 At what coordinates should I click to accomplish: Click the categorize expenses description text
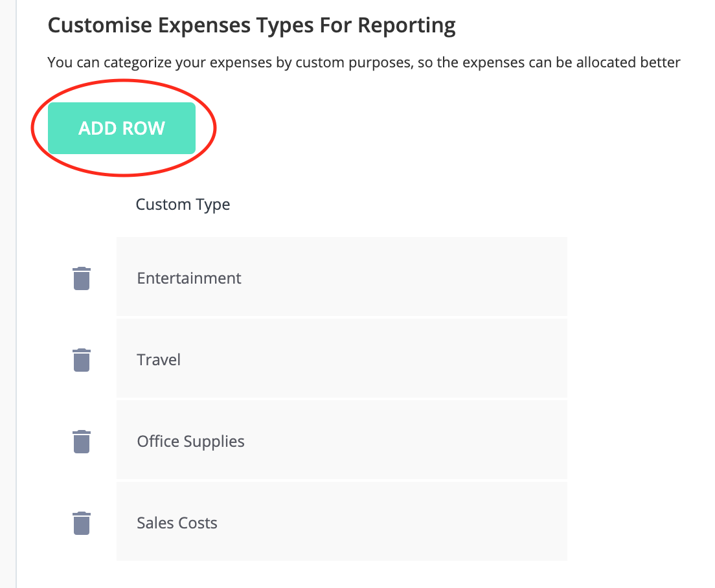tap(364, 62)
